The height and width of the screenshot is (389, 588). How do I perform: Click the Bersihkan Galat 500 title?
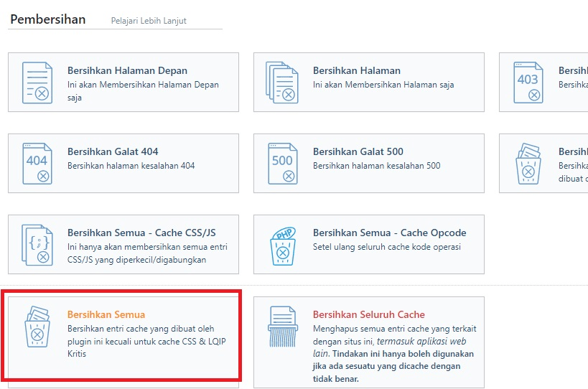click(358, 152)
